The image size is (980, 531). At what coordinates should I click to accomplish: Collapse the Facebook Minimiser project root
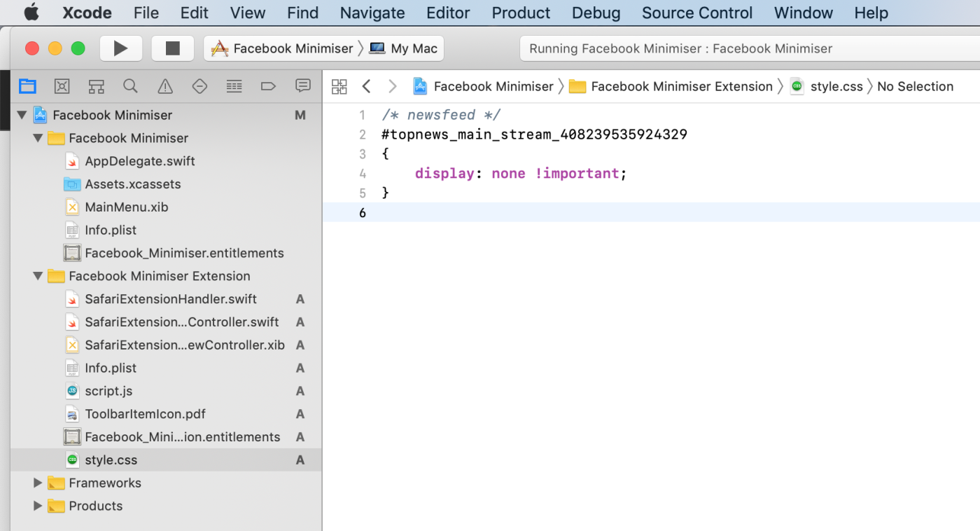[x=21, y=115]
